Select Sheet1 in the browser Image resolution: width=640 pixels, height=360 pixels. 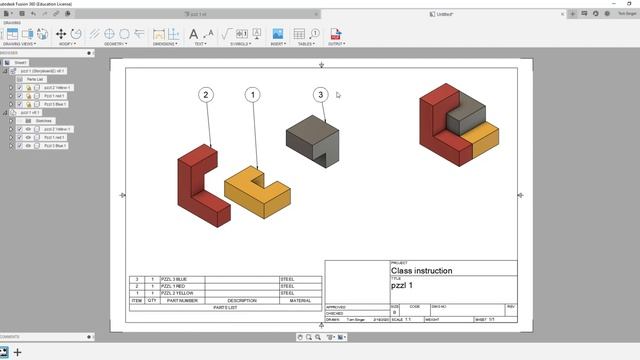(20, 62)
